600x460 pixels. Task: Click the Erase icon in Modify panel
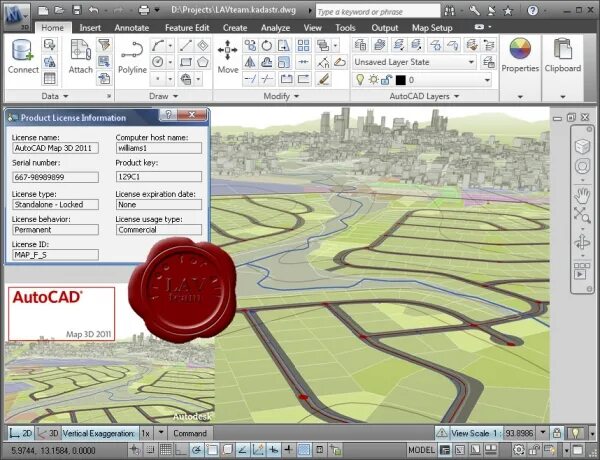click(340, 62)
